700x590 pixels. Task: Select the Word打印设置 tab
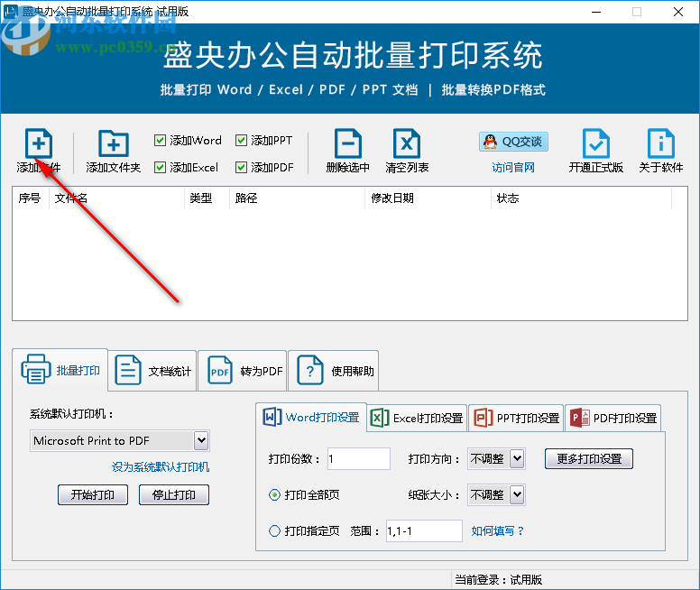click(x=311, y=417)
